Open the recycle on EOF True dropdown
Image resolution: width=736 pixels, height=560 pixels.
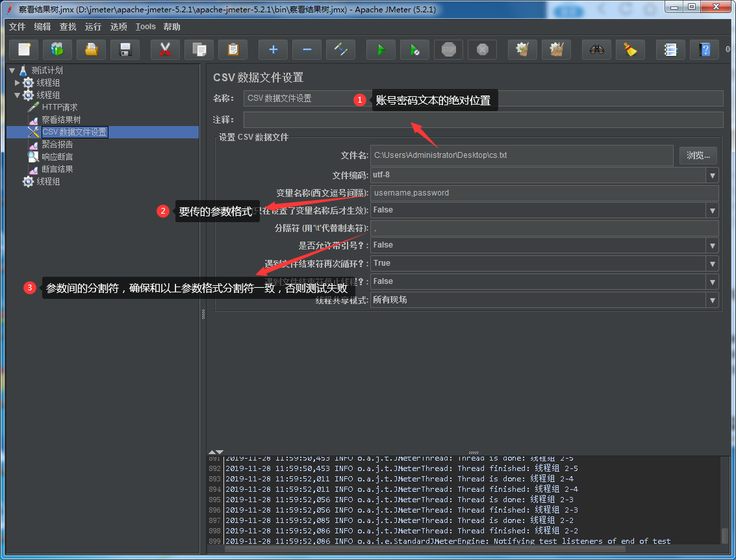[712, 264]
